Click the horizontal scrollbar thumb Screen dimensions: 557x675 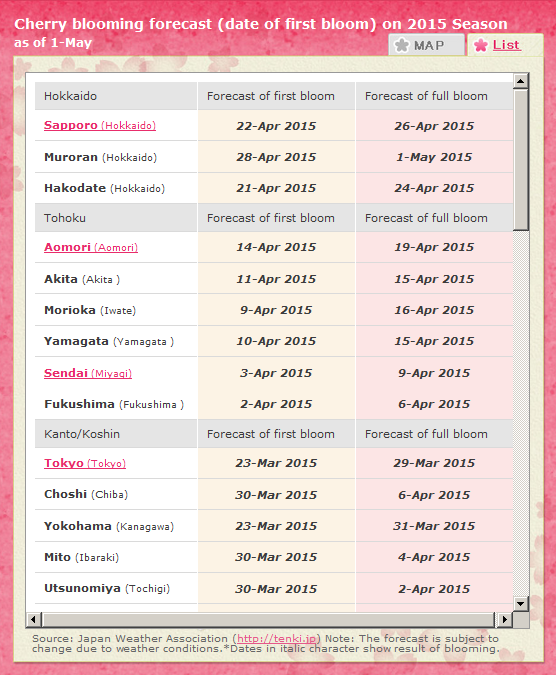[x=268, y=620]
